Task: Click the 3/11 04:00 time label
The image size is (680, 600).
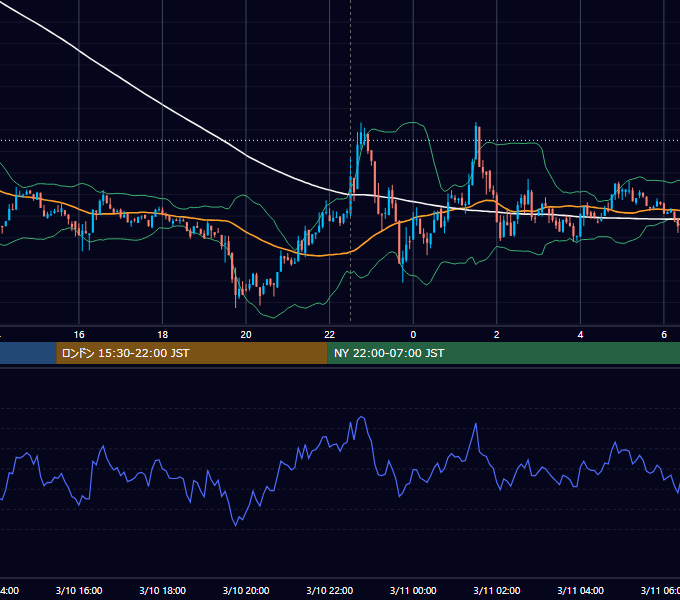Action: (x=580, y=591)
